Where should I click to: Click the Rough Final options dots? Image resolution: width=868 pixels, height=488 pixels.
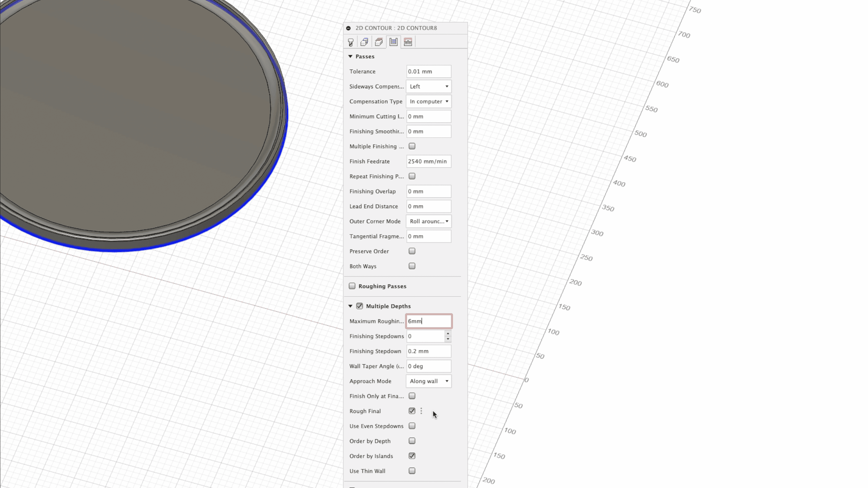point(421,411)
